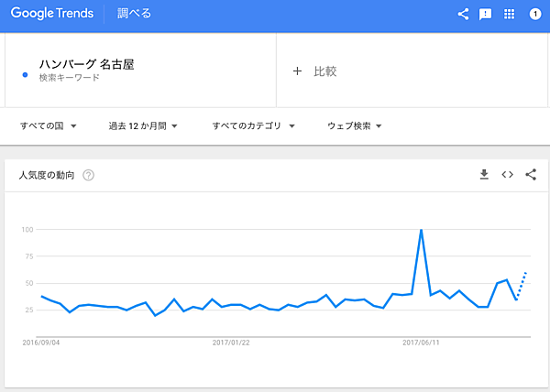Image resolution: width=550 pixels, height=392 pixels.
Task: Open the feedback icon in the header
Action: coord(486,14)
